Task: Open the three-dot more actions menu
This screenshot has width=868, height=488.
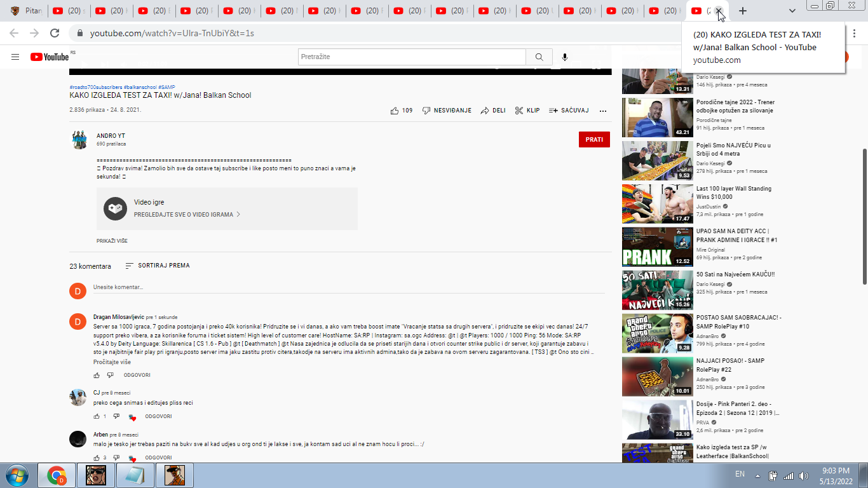Action: coord(603,111)
